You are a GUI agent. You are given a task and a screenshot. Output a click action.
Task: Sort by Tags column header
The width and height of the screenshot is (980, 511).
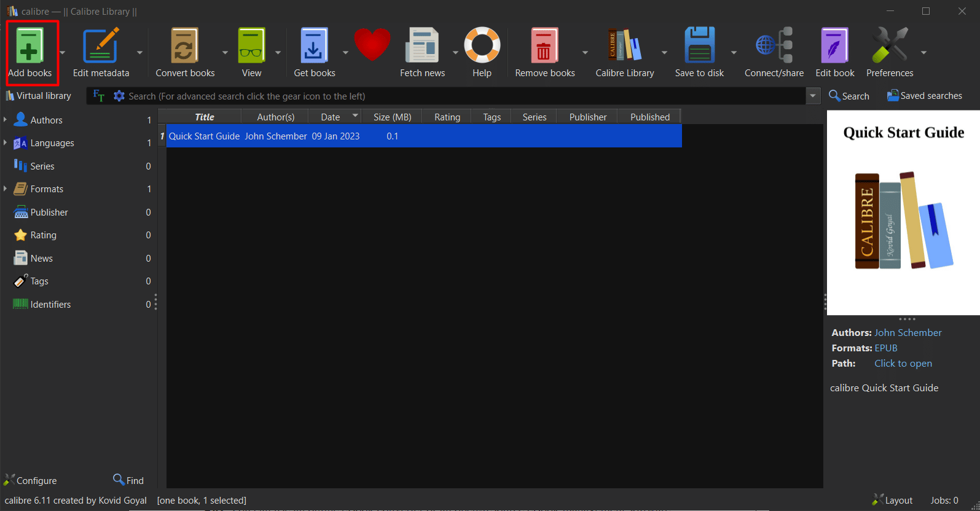point(492,117)
